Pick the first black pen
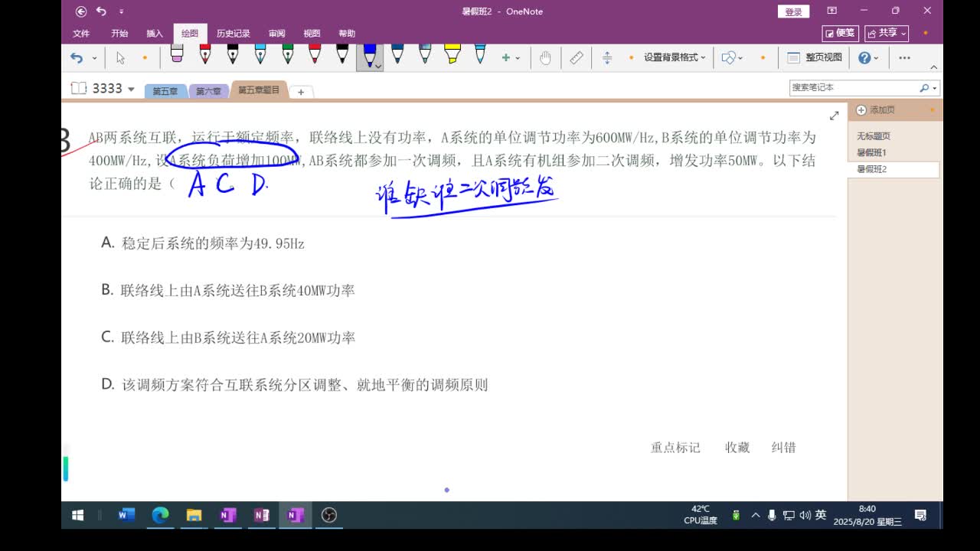The image size is (980, 551). coord(233,55)
